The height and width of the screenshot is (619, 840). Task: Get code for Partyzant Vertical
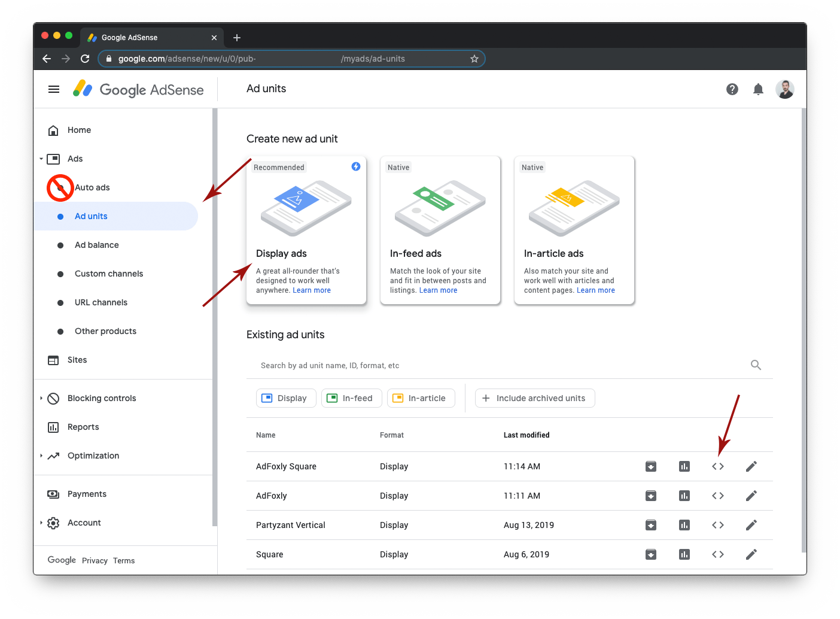(718, 525)
